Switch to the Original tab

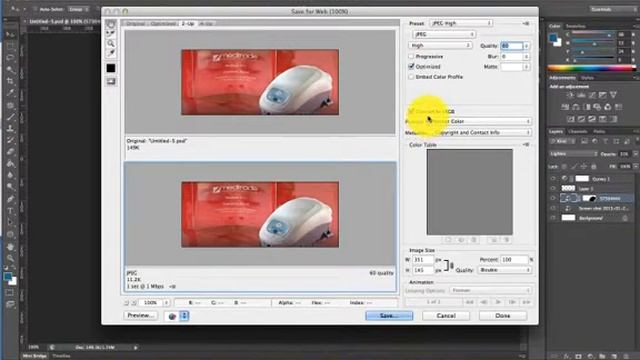[135, 24]
